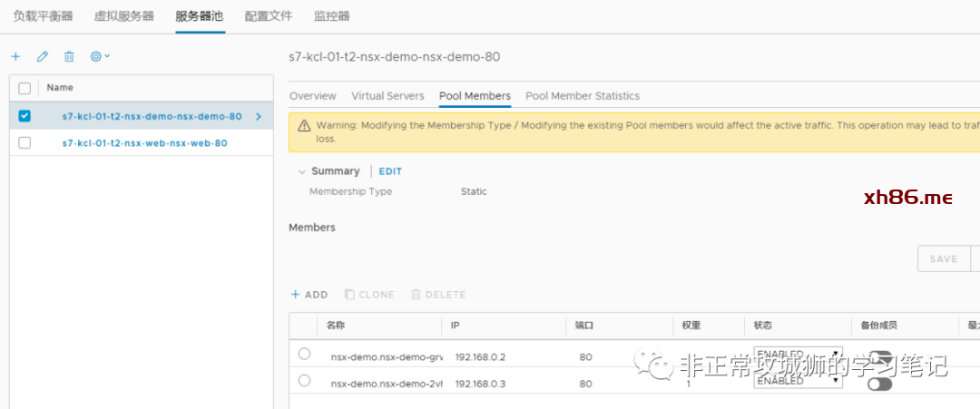Click the EDIT link beside Summary

[x=390, y=171]
